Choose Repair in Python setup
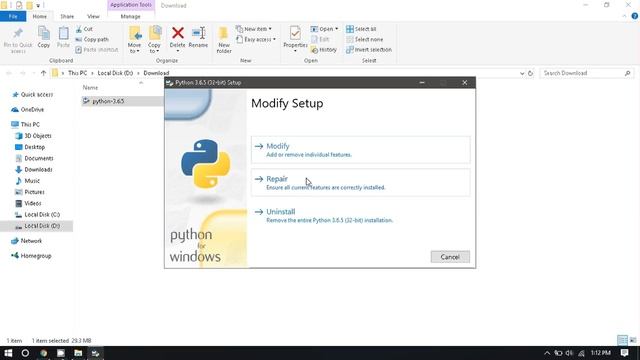640x360 pixels. point(360,182)
